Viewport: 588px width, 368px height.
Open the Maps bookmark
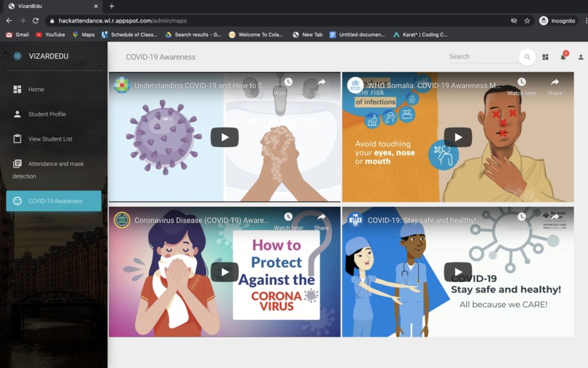84,34
